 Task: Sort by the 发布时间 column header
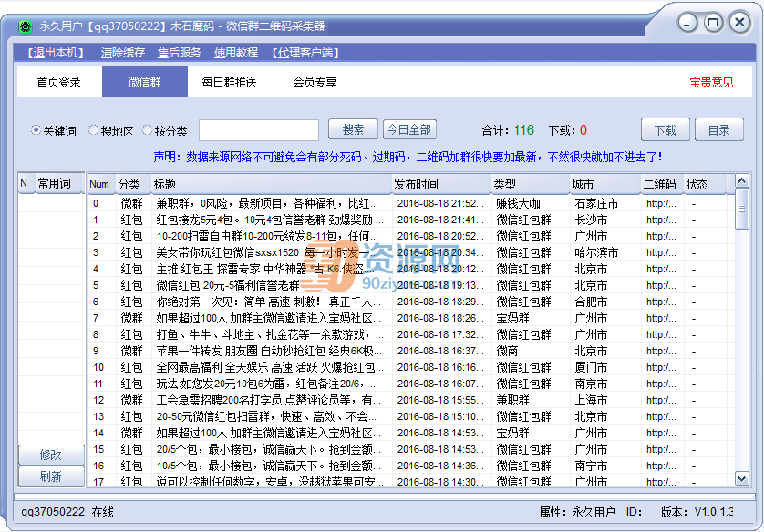tap(441, 184)
